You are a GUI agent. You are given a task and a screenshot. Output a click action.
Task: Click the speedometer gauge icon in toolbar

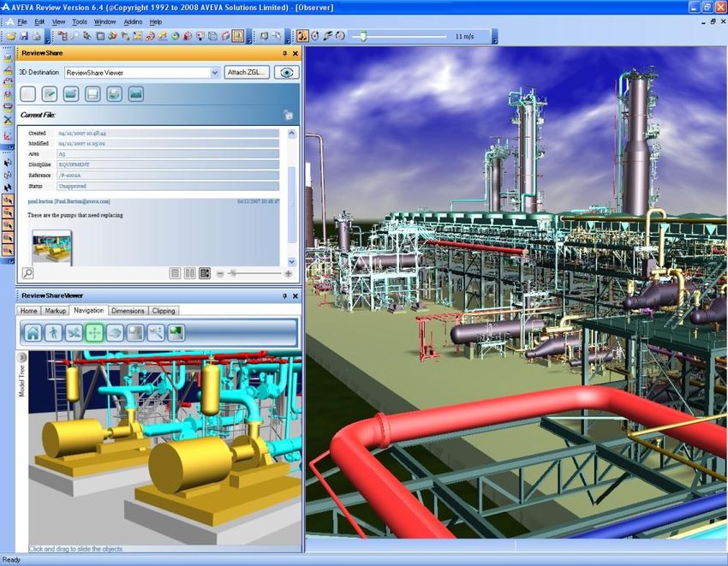click(340, 36)
